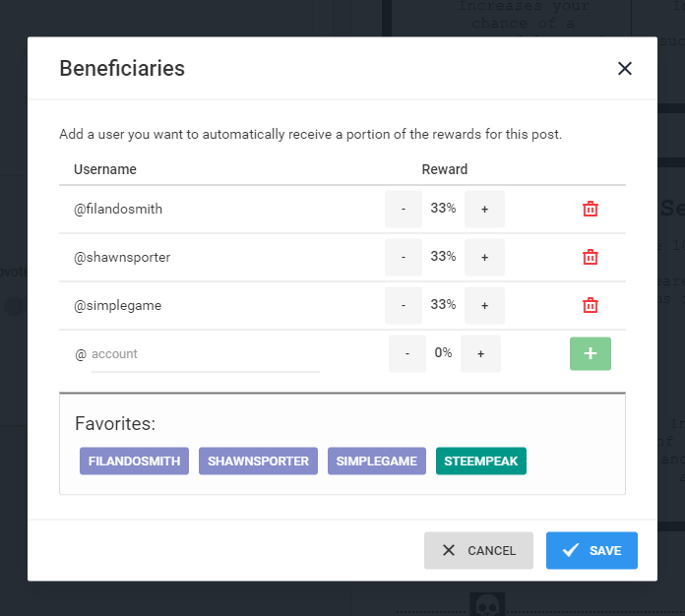
Task: Increase the filandosmith reward percentage
Action: pos(484,209)
